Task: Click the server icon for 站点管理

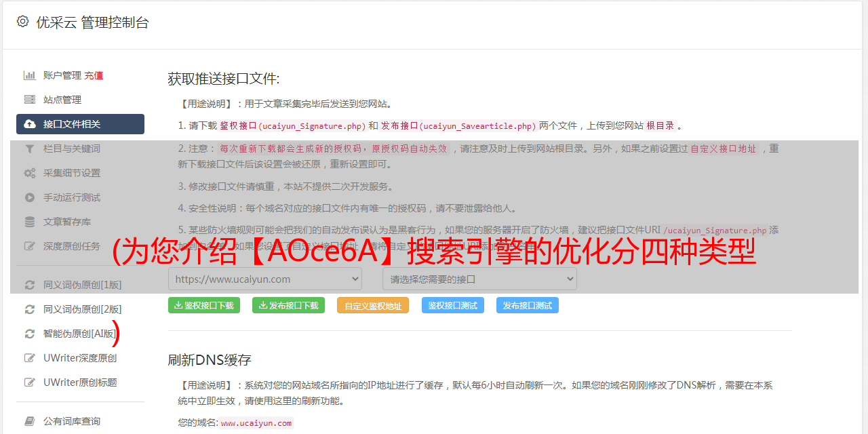Action: point(29,100)
